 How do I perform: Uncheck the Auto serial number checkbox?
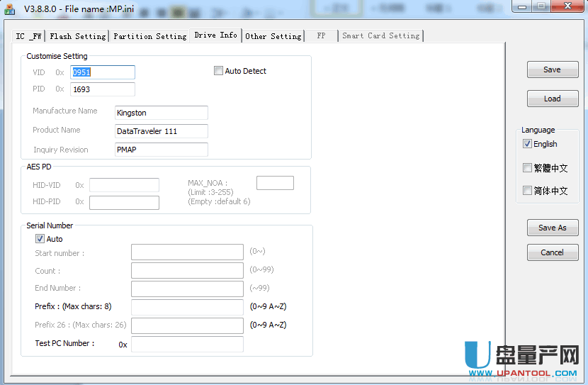40,239
